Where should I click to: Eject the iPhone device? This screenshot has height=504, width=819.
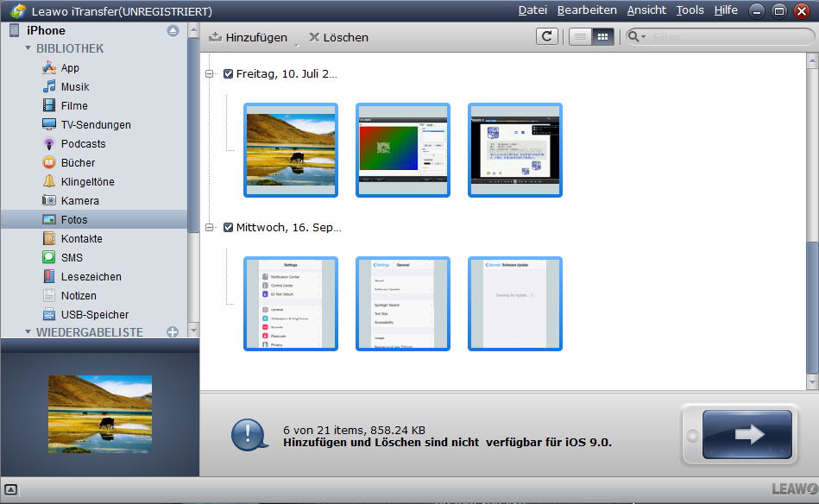point(173,31)
